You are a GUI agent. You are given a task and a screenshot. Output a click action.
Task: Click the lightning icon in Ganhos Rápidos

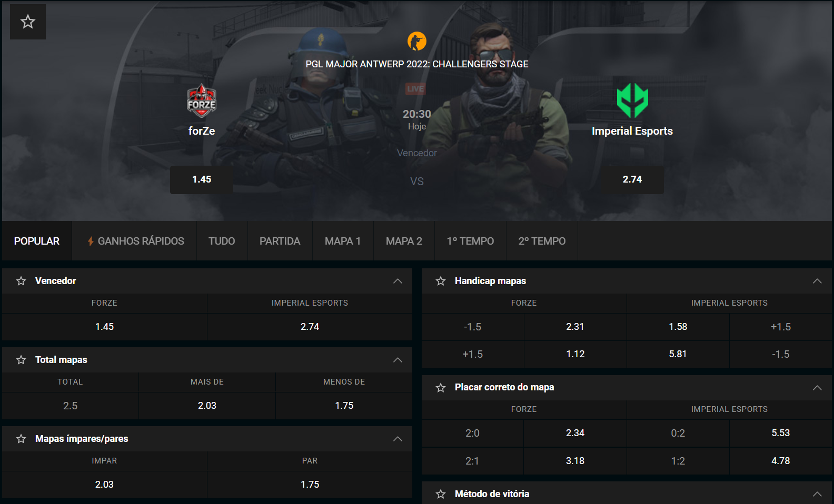tap(91, 241)
